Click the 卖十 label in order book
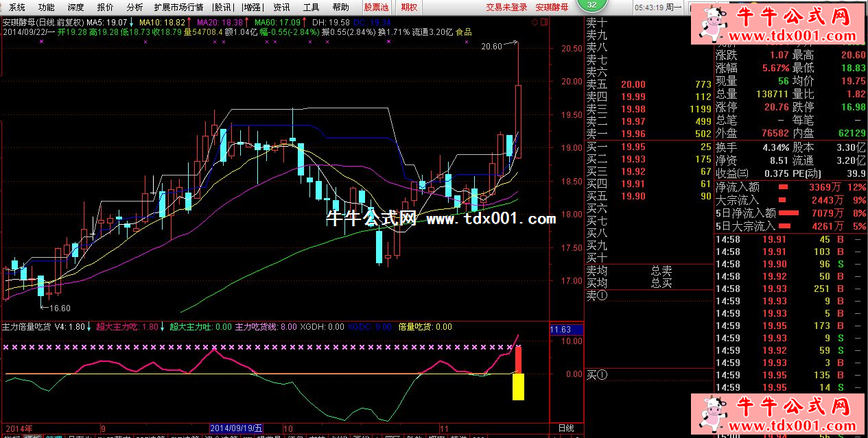The image size is (868, 438). (597, 23)
